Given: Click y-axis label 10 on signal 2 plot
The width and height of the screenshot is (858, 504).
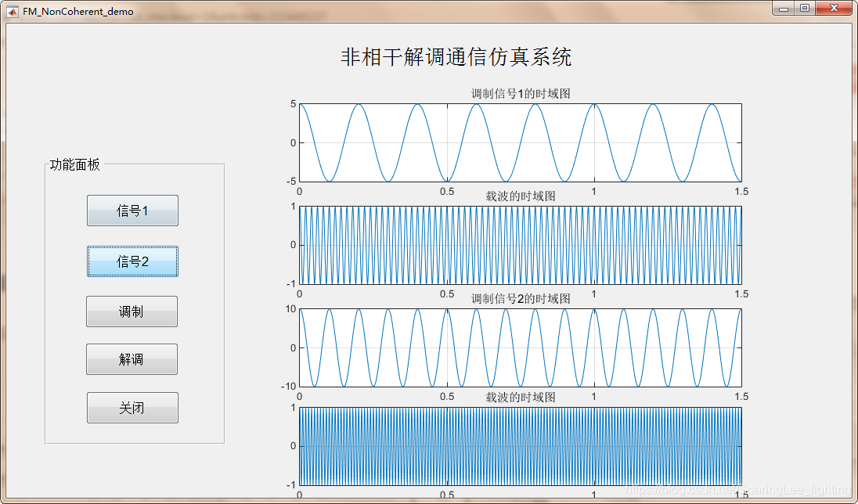Looking at the screenshot, I should pos(290,308).
